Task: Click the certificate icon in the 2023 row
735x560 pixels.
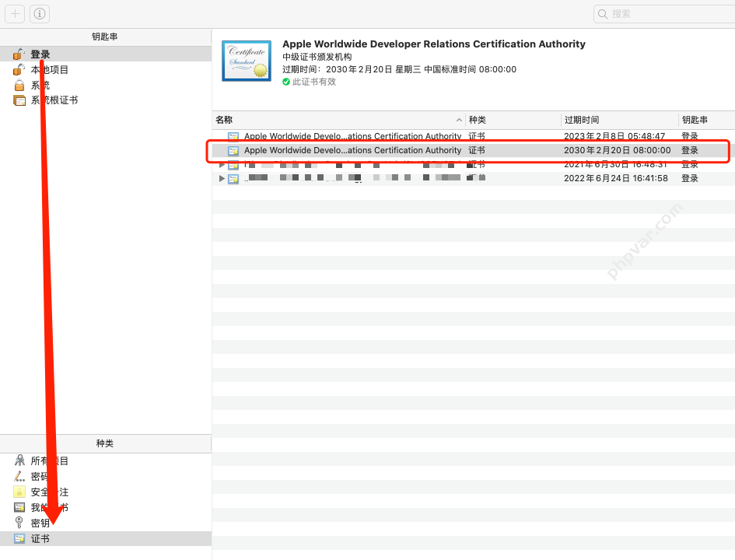Action: click(233, 136)
